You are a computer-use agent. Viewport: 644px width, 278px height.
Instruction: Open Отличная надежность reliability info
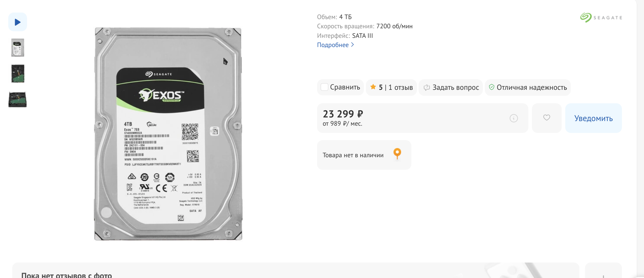pos(532,88)
